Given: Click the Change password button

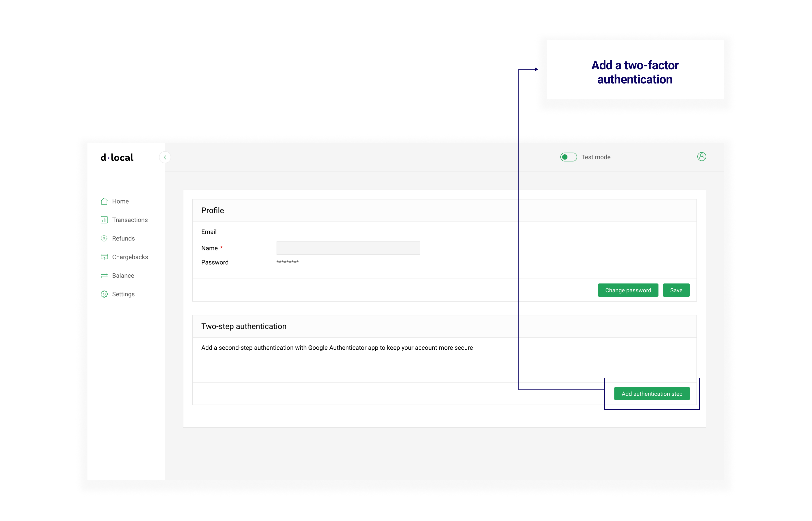Looking at the screenshot, I should point(628,290).
